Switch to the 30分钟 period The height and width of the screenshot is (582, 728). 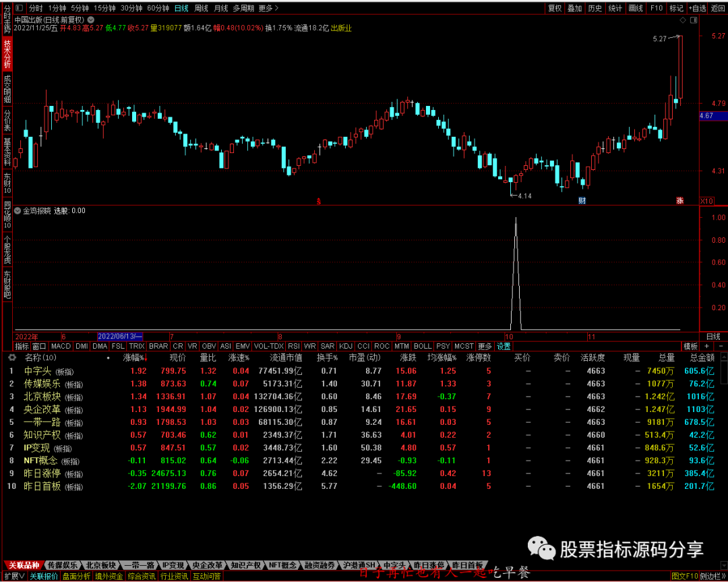[131, 8]
